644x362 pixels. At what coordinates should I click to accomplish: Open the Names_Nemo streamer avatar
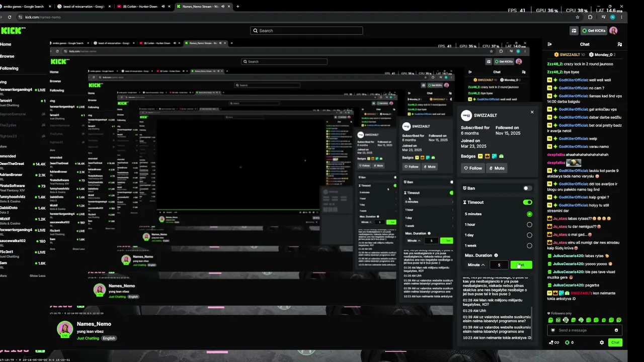point(64,329)
